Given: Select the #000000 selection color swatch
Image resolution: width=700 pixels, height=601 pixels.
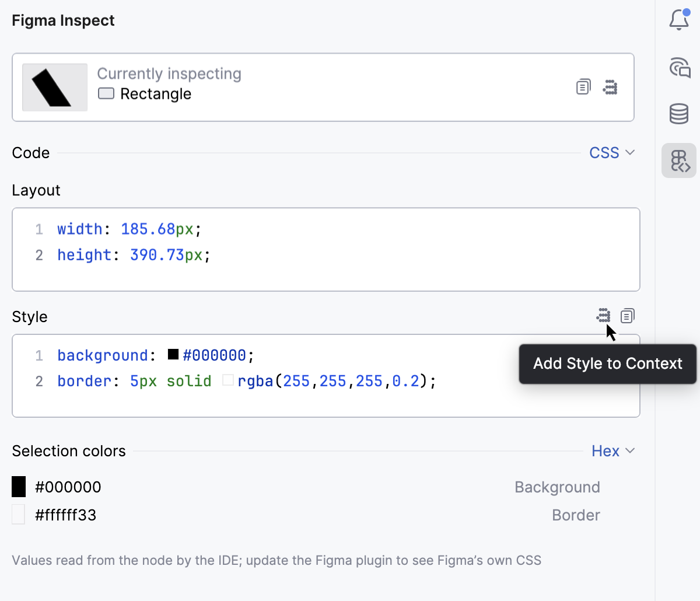Looking at the screenshot, I should (x=19, y=487).
